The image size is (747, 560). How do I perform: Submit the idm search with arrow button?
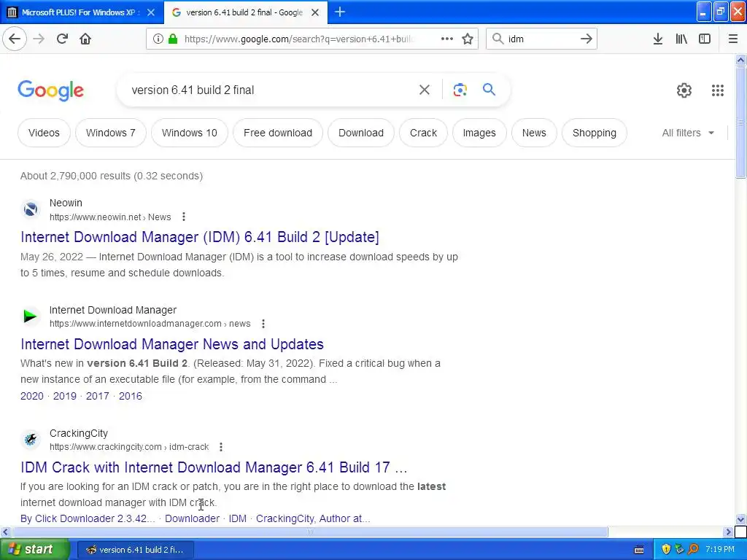click(x=587, y=39)
